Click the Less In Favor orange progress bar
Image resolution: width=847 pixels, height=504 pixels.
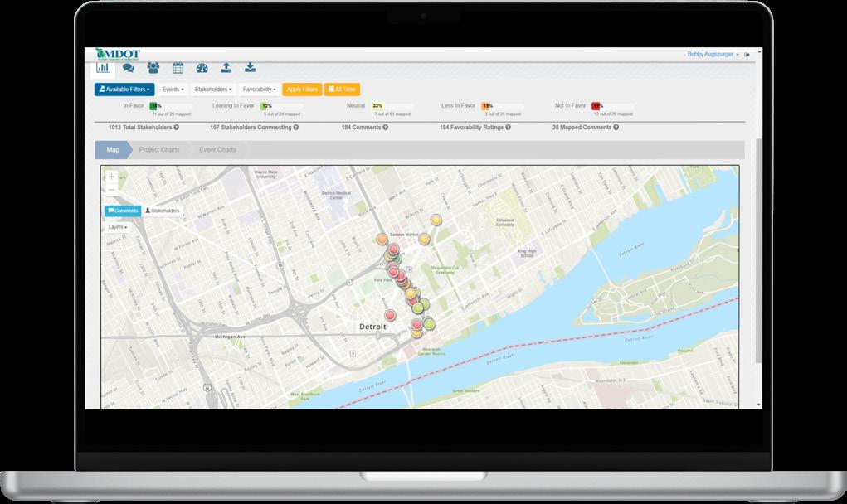coord(503,106)
